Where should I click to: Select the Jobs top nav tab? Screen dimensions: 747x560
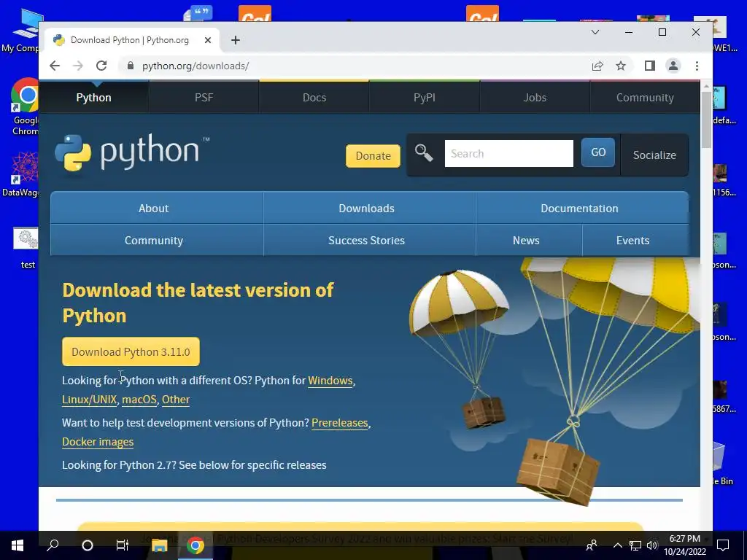(535, 98)
